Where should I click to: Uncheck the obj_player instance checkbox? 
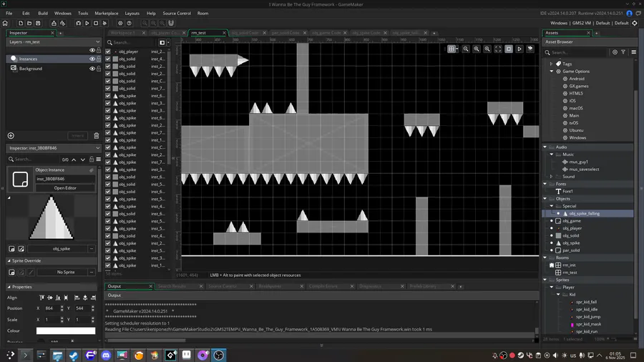(108, 52)
